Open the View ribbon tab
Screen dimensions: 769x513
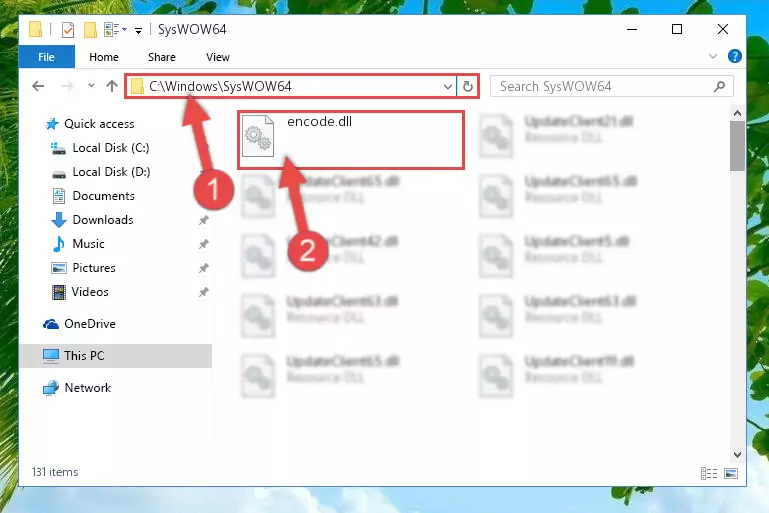click(218, 57)
